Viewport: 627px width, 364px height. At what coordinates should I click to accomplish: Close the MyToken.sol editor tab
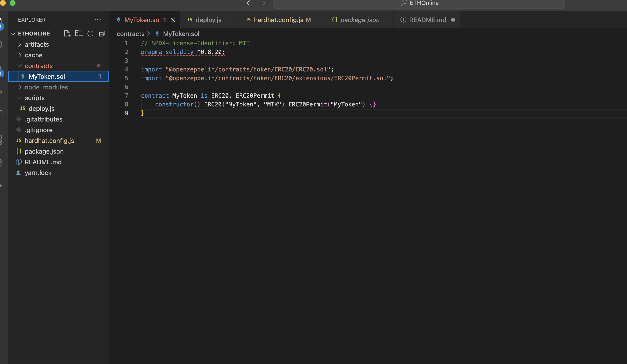[173, 20]
